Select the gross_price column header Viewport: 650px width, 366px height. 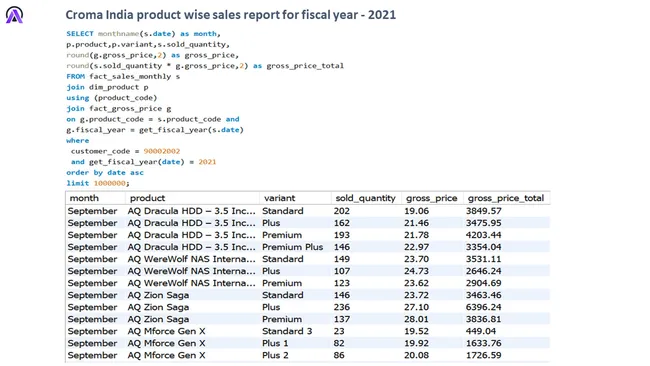pos(431,198)
